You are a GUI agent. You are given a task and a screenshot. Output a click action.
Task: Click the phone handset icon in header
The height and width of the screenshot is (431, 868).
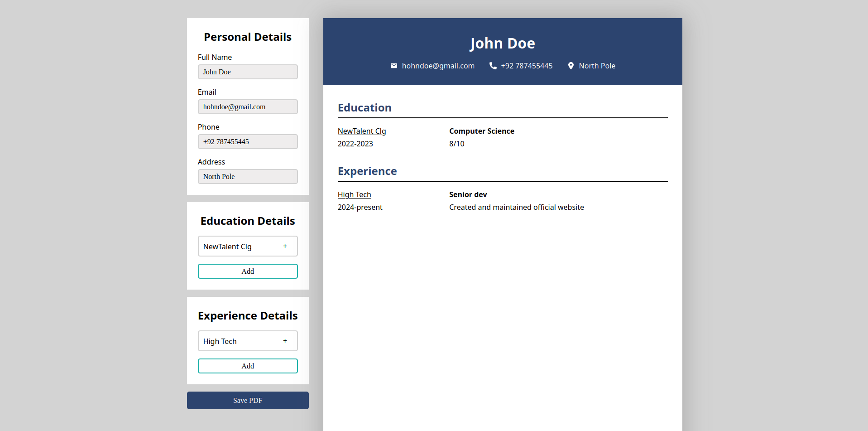[493, 66]
